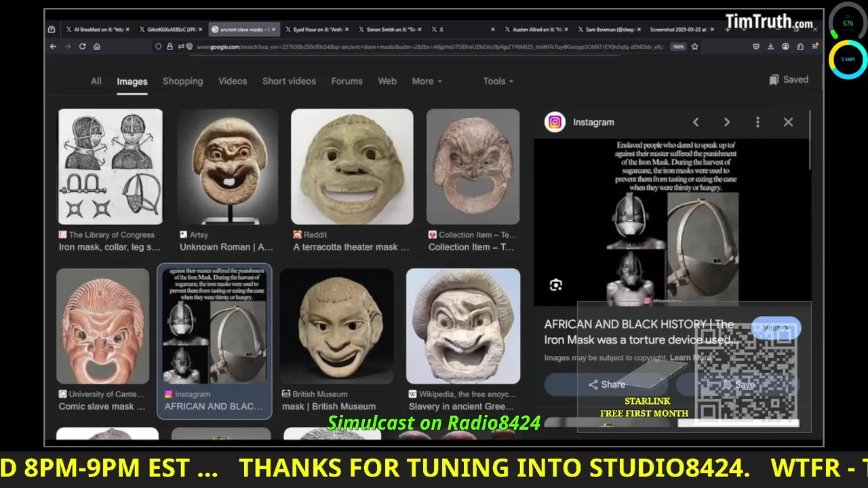Select the Shopping search tab
Viewport: 868px width, 488px height.
tap(182, 81)
